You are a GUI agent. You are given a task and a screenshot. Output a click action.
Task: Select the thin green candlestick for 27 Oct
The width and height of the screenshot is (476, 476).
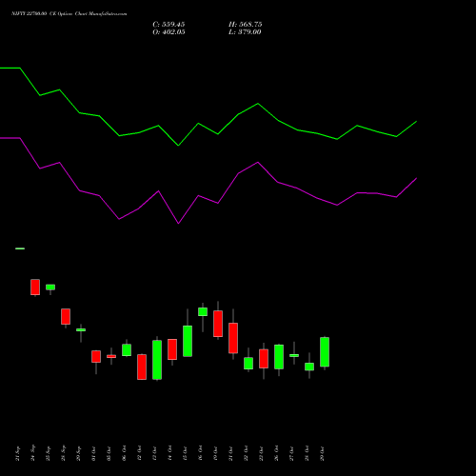tap(294, 355)
